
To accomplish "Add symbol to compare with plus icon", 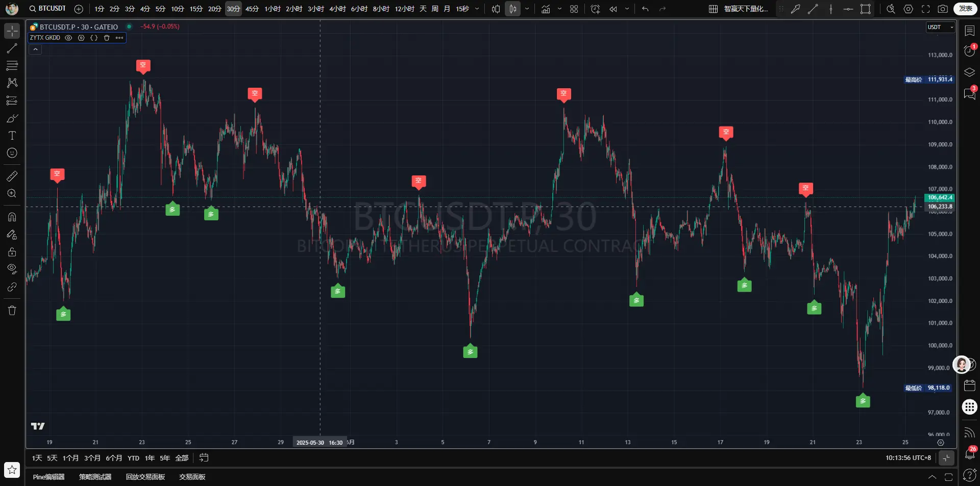I will [79, 9].
